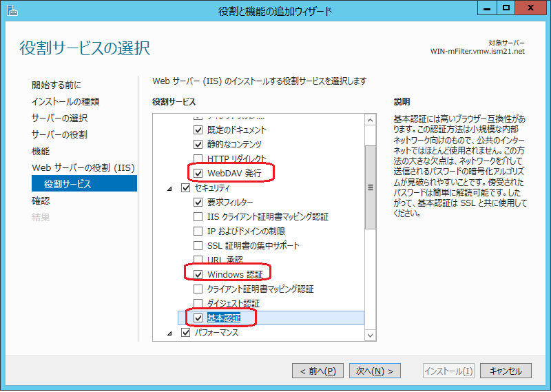Click the role services scrollbar thumb
The width and height of the screenshot is (551, 392).
(x=370, y=187)
